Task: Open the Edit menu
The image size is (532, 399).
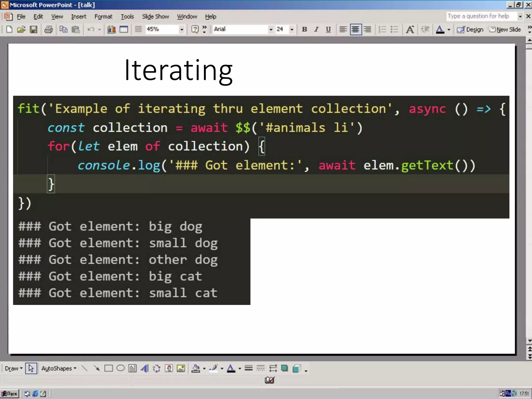Action: coord(38,17)
